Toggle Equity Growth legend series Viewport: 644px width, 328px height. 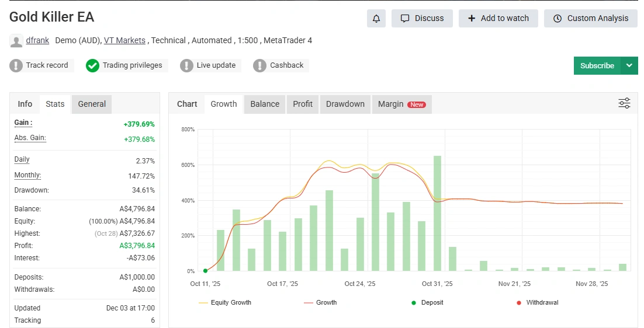point(225,302)
